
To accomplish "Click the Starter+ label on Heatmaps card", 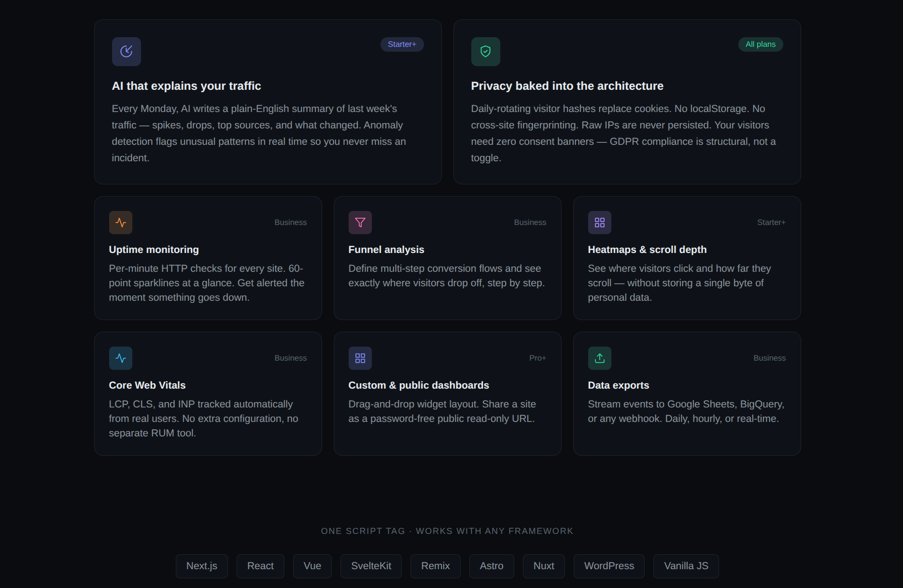I will 771,223.
